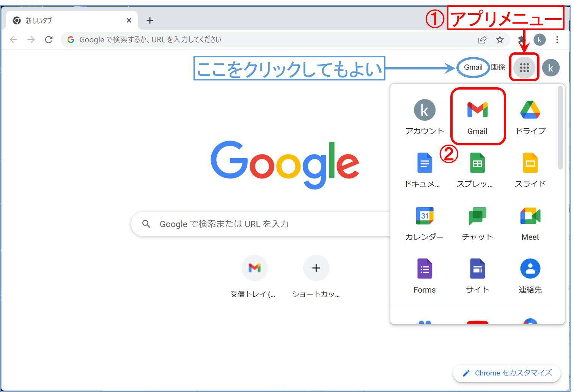Open 受信トレイ Gmail shortcut tile
The width and height of the screenshot is (574, 392).
255,276
